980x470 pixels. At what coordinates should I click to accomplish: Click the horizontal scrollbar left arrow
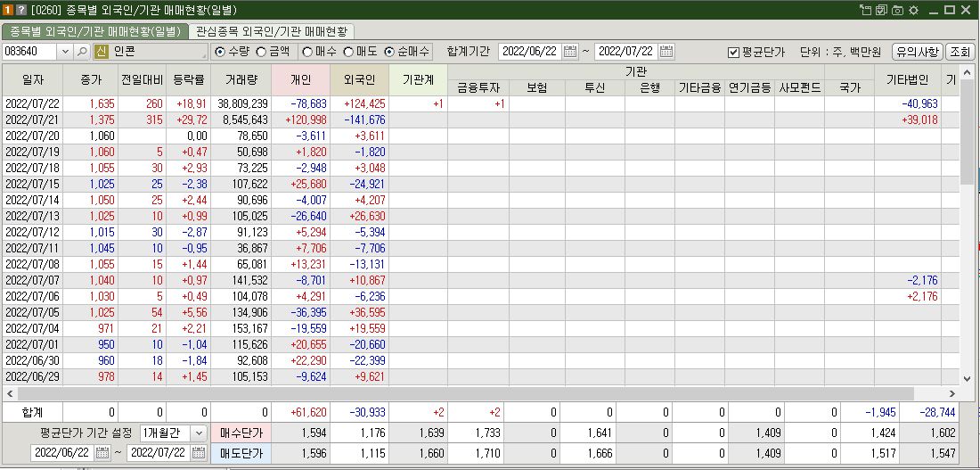10,393
